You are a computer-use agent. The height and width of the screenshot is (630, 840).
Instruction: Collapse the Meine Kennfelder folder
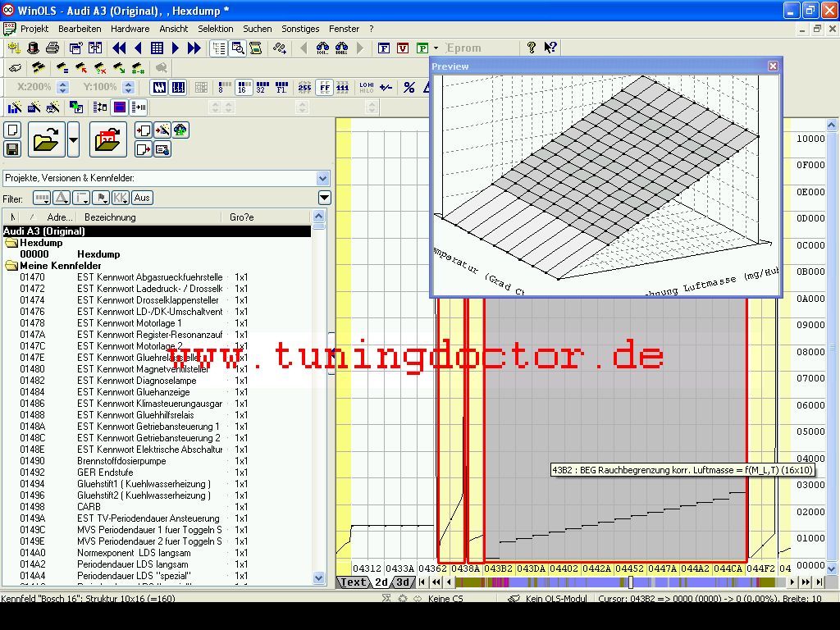pos(11,266)
